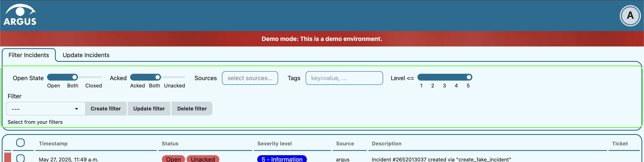The width and height of the screenshot is (644, 162).
Task: Click Update filter button
Action: [149, 109]
